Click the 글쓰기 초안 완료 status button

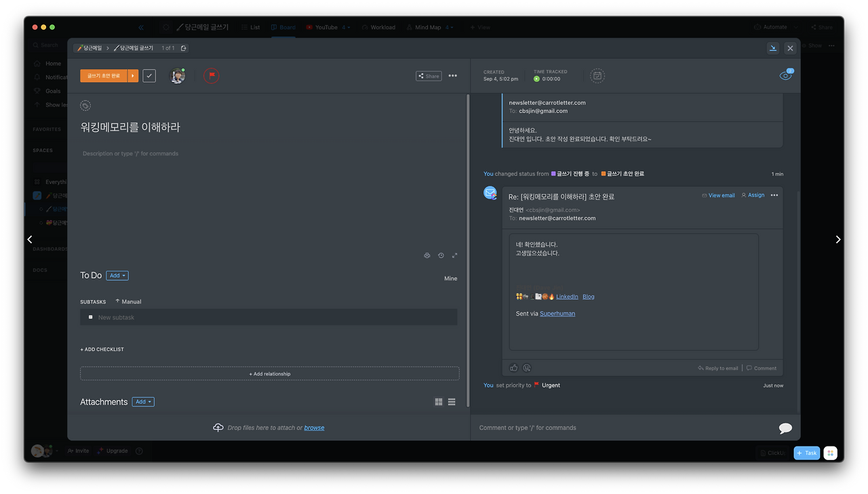click(104, 76)
